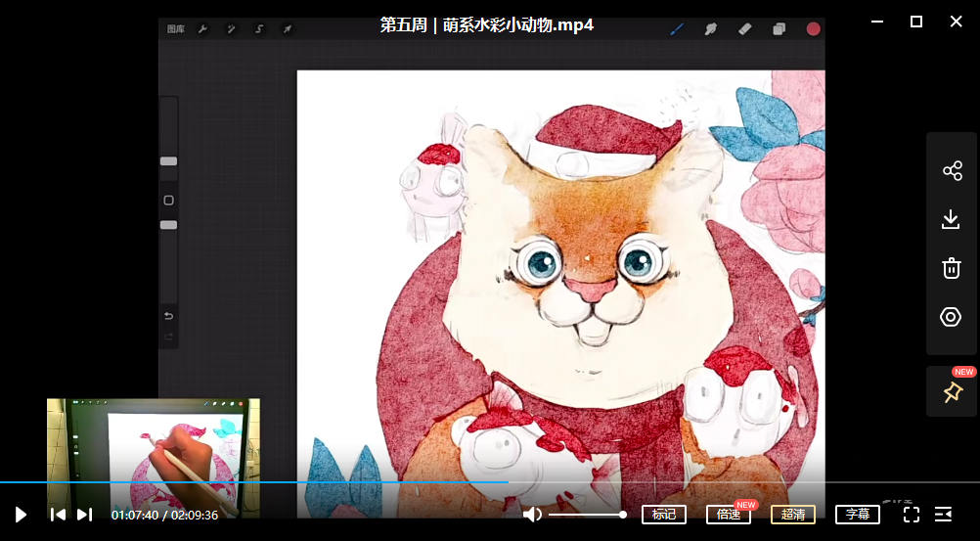Open the playlist panel icon

[x=944, y=515]
